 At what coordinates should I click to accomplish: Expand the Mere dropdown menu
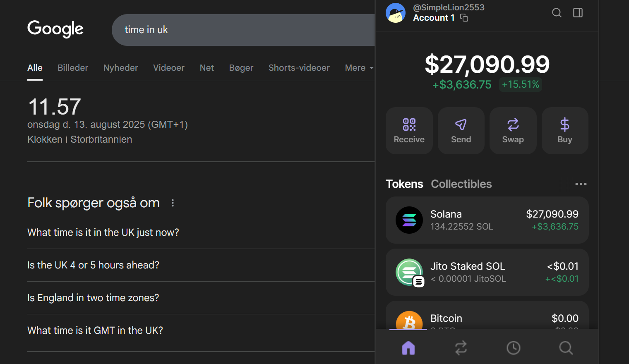(358, 68)
